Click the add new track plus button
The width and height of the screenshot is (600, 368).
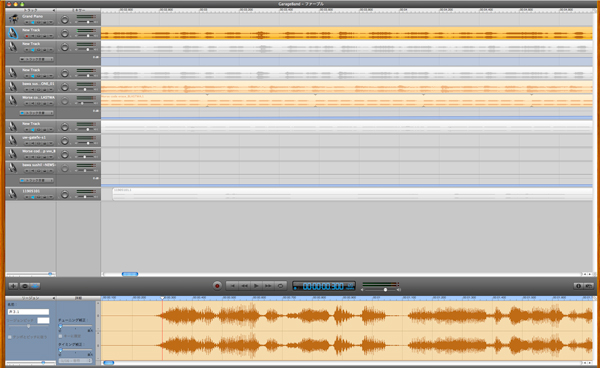[13, 286]
